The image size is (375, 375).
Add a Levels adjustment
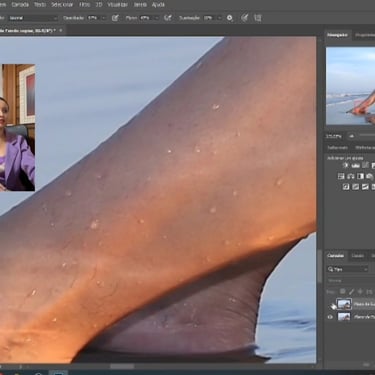pos(355,165)
